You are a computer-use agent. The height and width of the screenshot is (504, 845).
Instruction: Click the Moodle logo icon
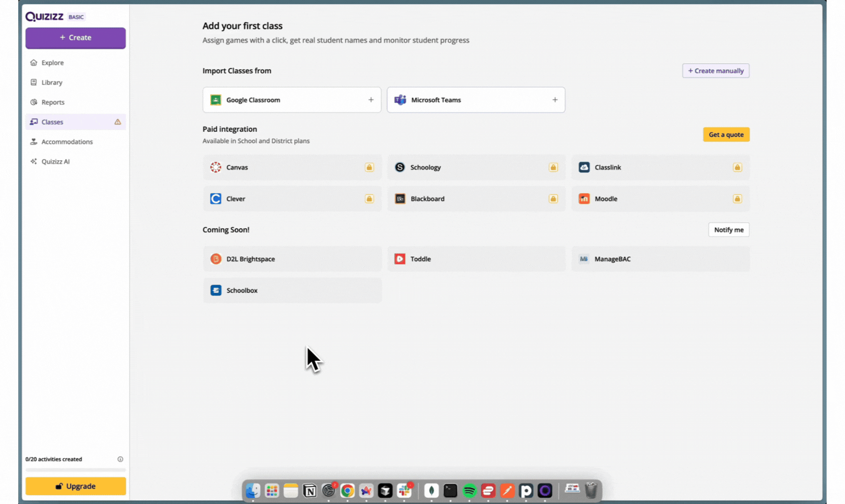coord(584,199)
